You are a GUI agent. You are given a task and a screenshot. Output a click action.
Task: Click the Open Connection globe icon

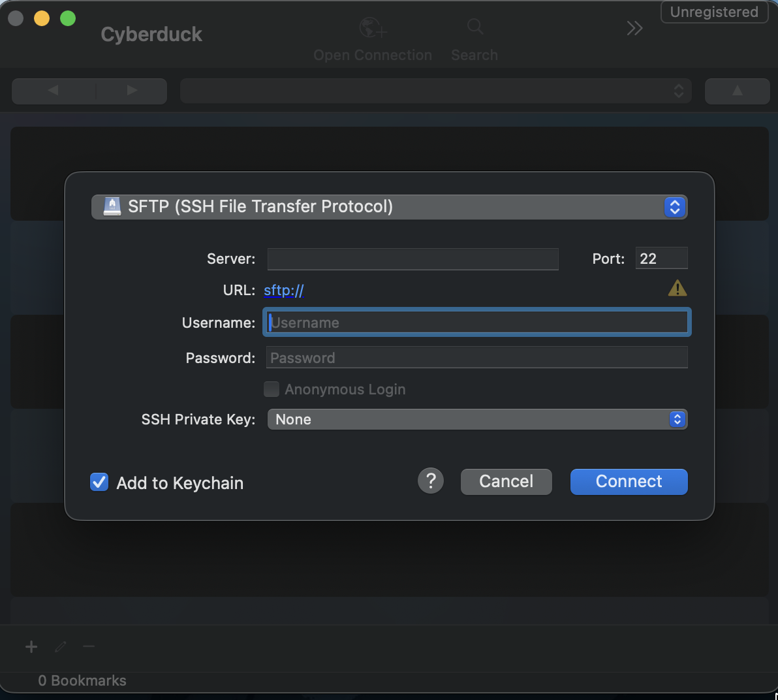tap(373, 28)
